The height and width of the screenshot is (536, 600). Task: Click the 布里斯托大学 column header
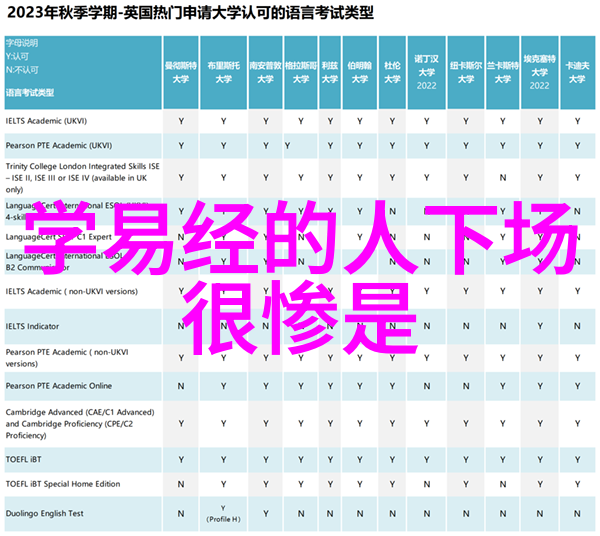223,72
